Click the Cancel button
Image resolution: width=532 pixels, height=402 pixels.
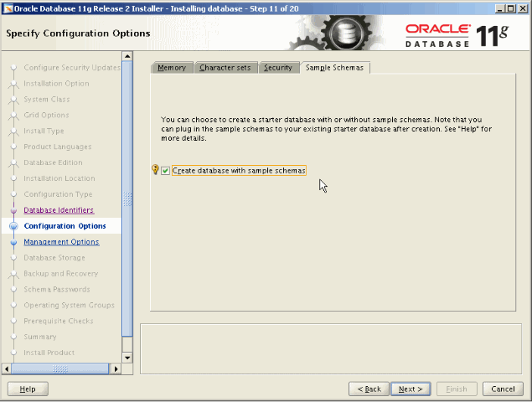pyautogui.click(x=503, y=389)
